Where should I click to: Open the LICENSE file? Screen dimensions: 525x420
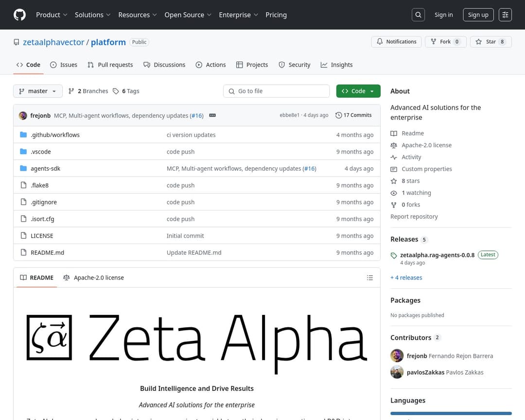[42, 236]
